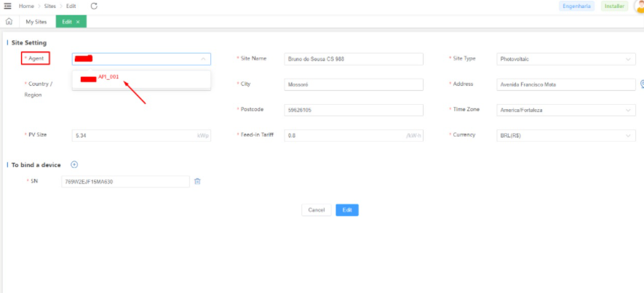Open the Currency dropdown
644x293 pixels.
pos(629,135)
